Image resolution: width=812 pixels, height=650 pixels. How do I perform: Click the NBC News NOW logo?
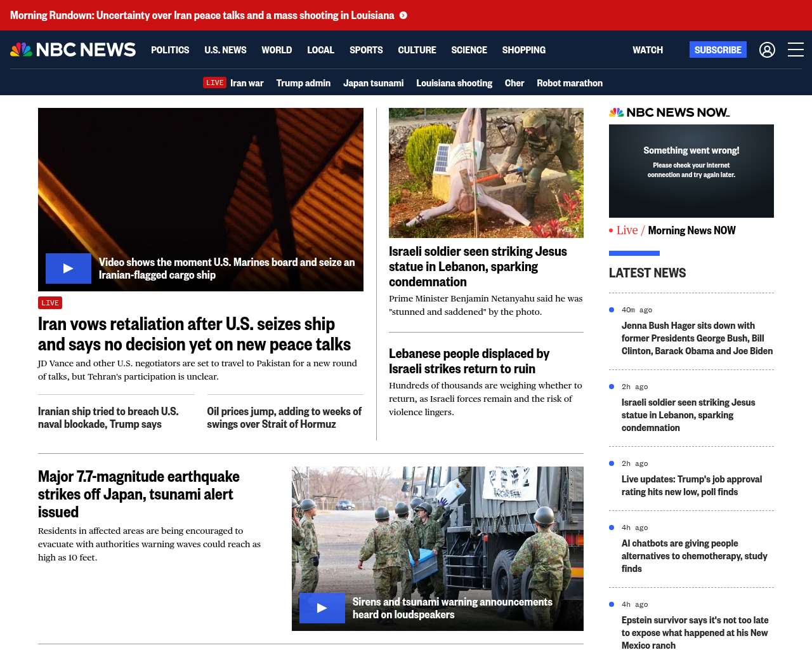[669, 112]
